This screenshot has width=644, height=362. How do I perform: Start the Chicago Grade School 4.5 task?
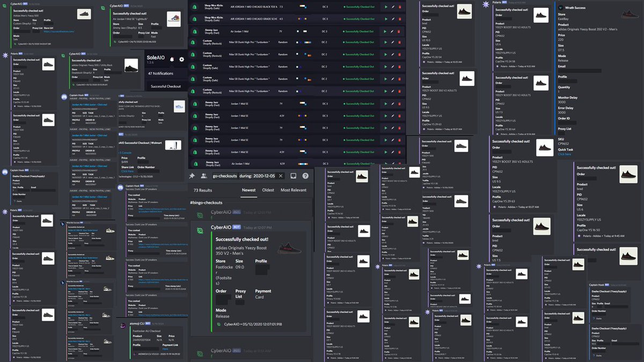pos(385,18)
